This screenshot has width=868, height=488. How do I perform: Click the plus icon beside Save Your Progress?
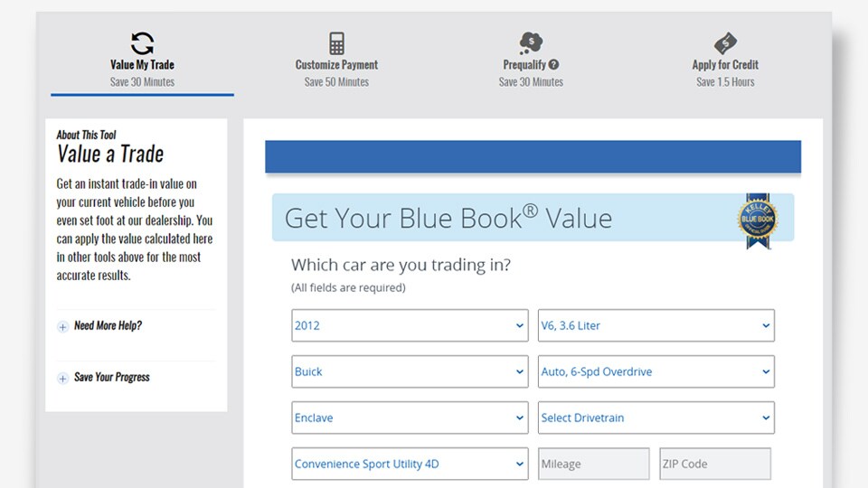pos(62,379)
